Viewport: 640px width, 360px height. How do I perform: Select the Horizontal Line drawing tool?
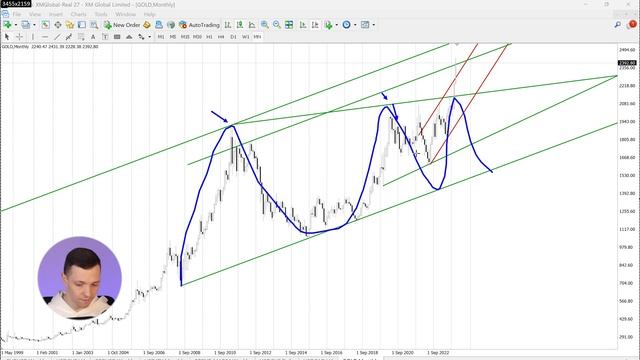[45, 37]
